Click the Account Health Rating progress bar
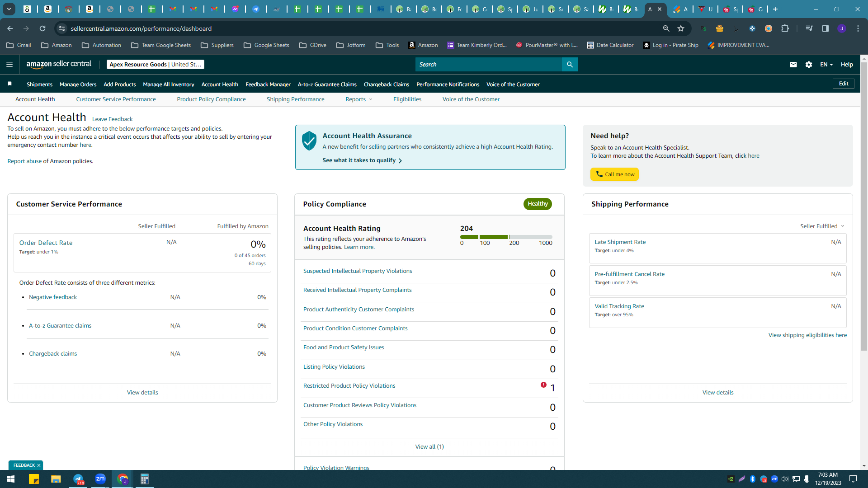The image size is (868, 488). point(506,237)
